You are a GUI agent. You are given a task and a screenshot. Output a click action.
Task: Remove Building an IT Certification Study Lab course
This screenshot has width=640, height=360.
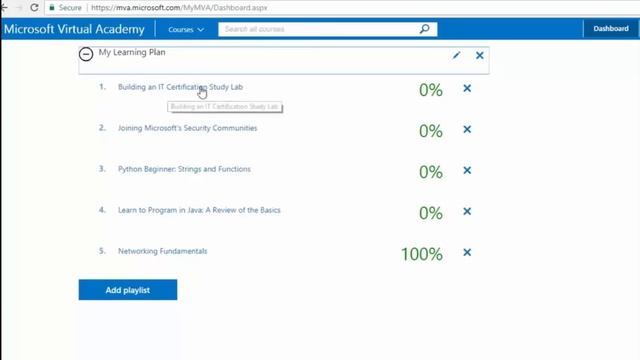[467, 88]
